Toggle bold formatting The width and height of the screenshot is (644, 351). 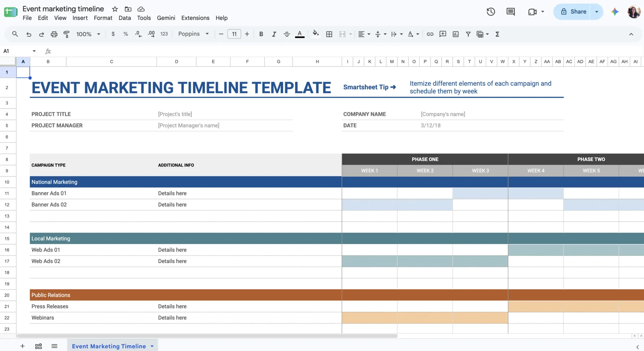coord(261,34)
